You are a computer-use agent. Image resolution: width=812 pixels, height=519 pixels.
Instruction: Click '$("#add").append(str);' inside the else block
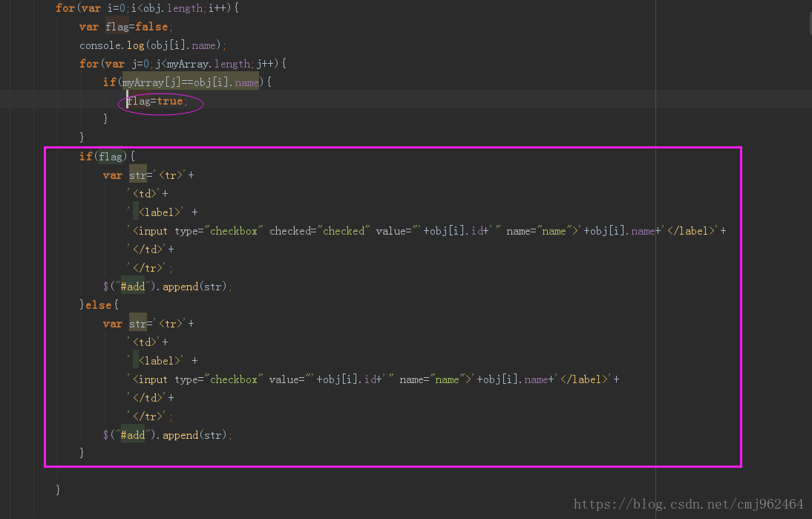click(168, 436)
